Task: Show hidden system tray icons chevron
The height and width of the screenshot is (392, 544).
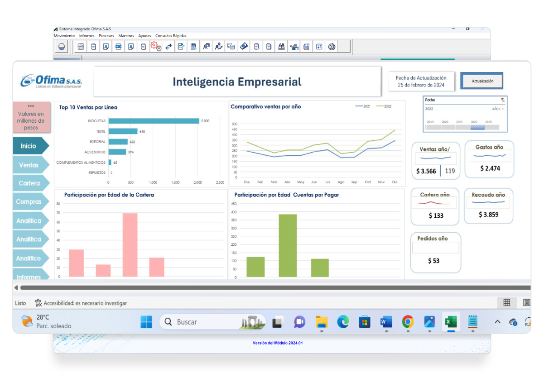Action: point(497,322)
